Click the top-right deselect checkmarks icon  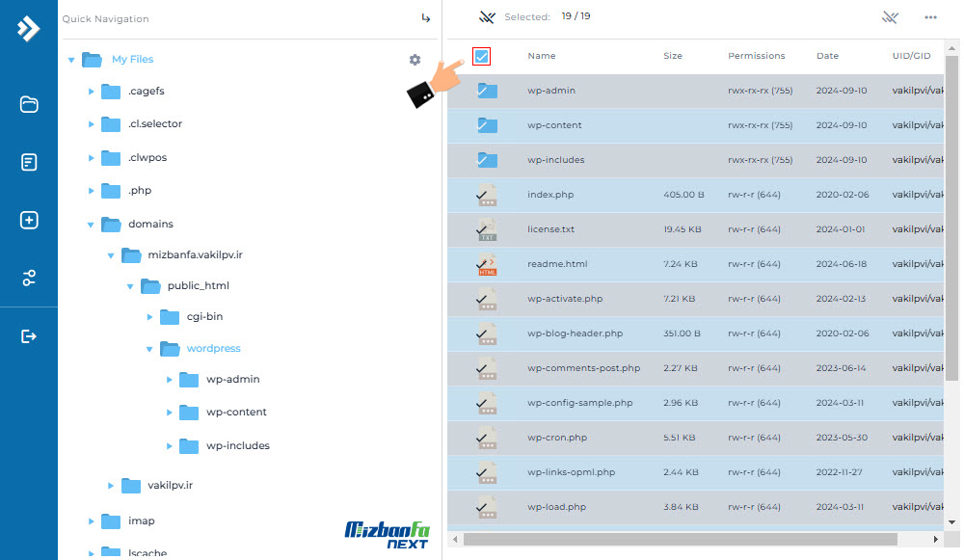[x=890, y=17]
